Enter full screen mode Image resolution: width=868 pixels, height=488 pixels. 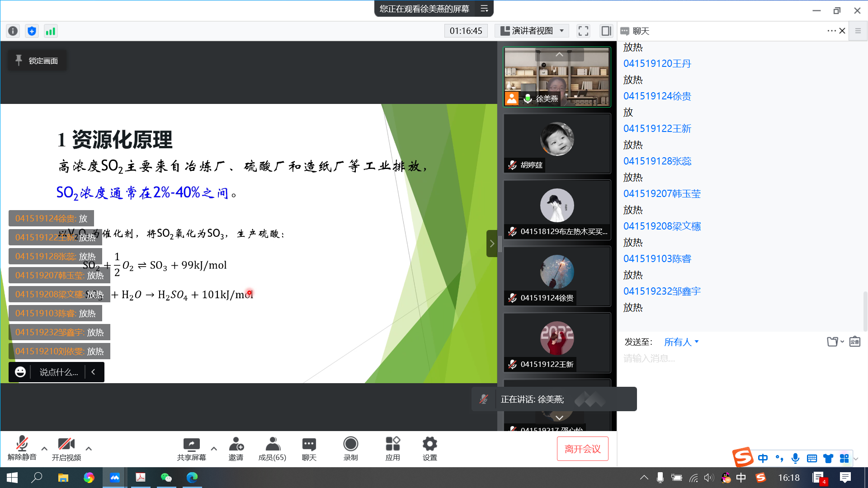[x=583, y=31]
